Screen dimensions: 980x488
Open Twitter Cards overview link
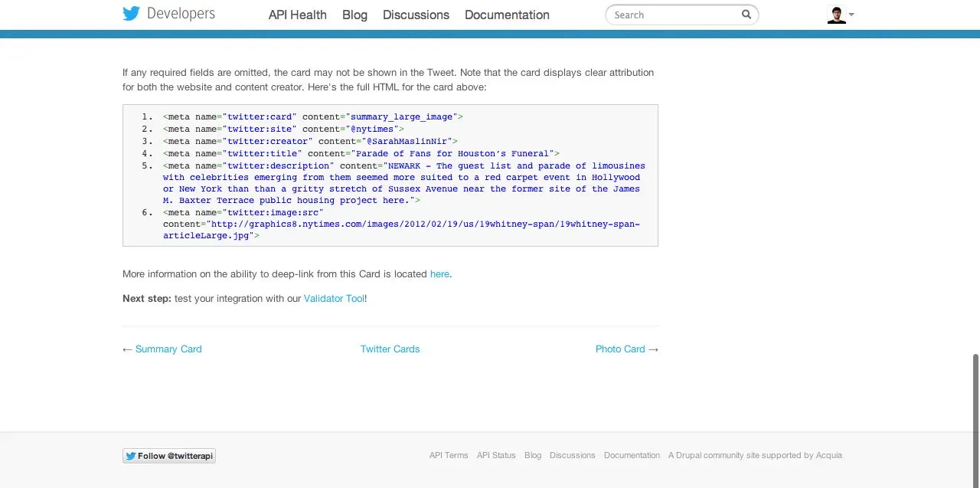tap(390, 349)
